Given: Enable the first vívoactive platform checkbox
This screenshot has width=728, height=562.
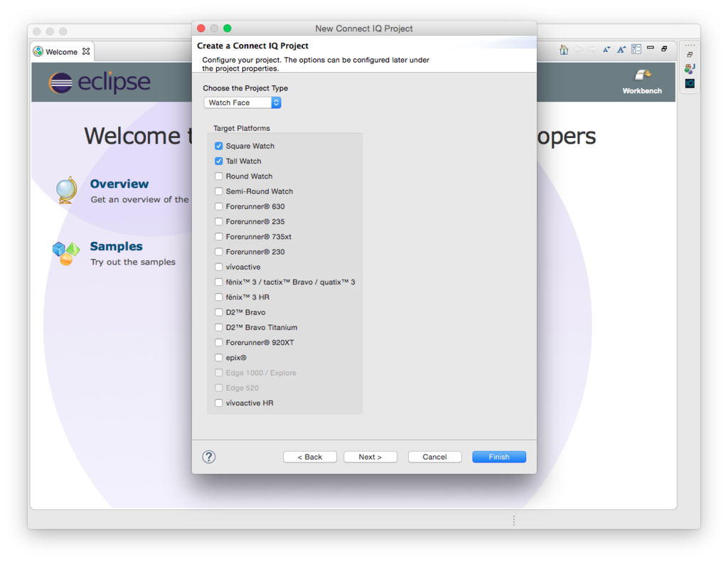Looking at the screenshot, I should pyautogui.click(x=219, y=267).
